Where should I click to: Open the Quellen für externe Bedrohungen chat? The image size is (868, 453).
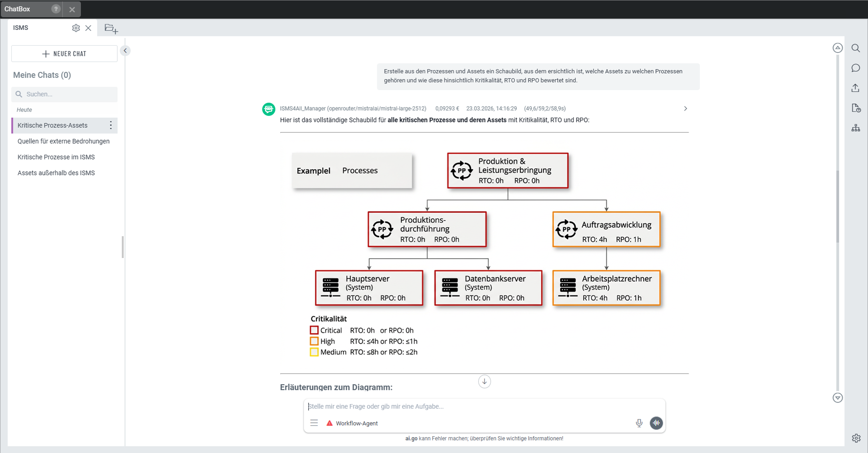click(x=63, y=141)
